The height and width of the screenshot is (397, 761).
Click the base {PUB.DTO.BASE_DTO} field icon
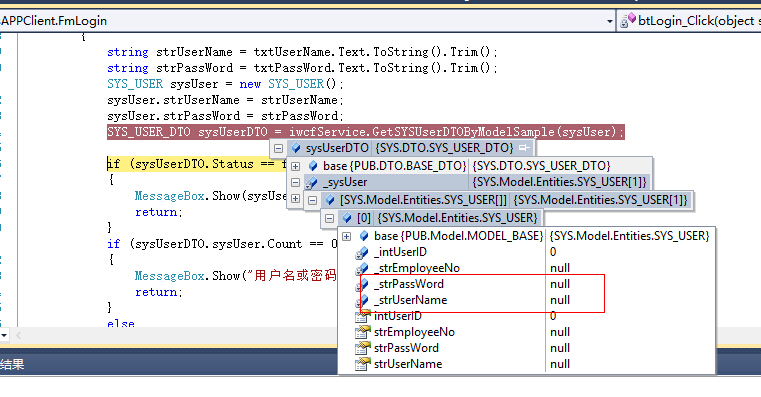point(313,165)
